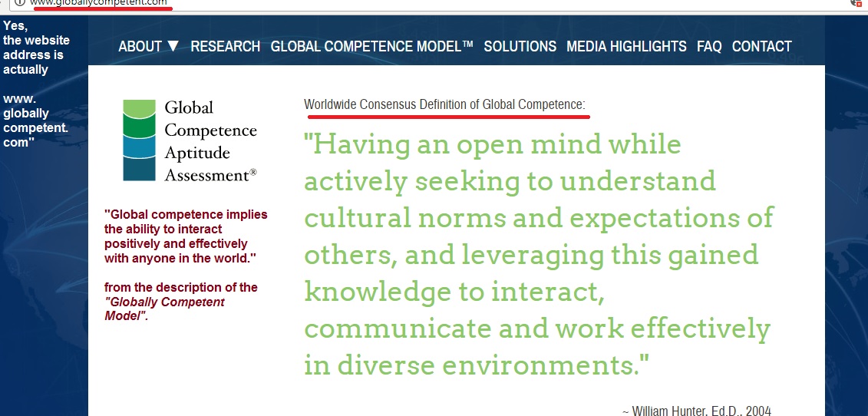Click the Global Competence Aptitude Assessment logo
Image resolution: width=868 pixels, height=416 pixels.
(190, 140)
